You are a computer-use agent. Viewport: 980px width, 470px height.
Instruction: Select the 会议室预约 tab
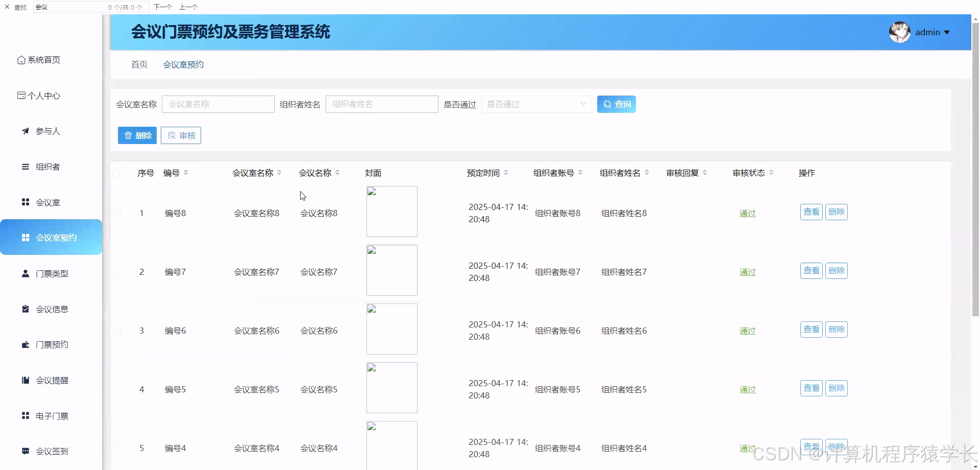tap(183, 64)
